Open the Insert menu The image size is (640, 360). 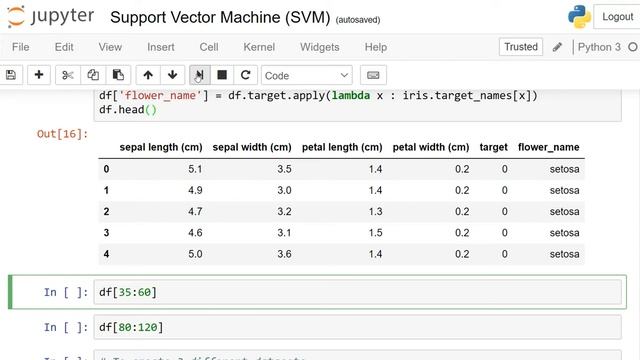pos(161,47)
